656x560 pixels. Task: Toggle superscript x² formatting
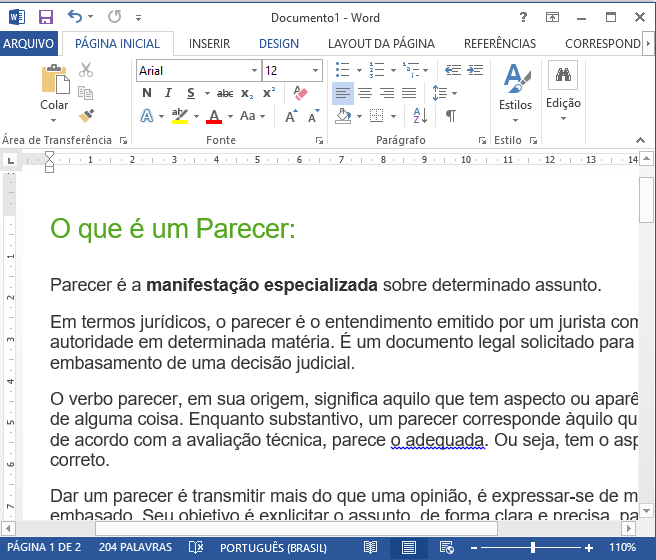coord(269,92)
